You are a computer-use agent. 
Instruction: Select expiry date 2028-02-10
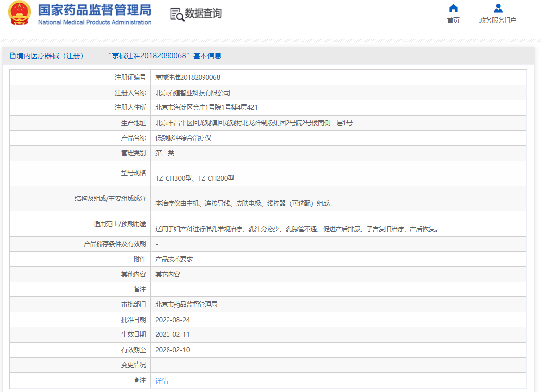(172, 350)
